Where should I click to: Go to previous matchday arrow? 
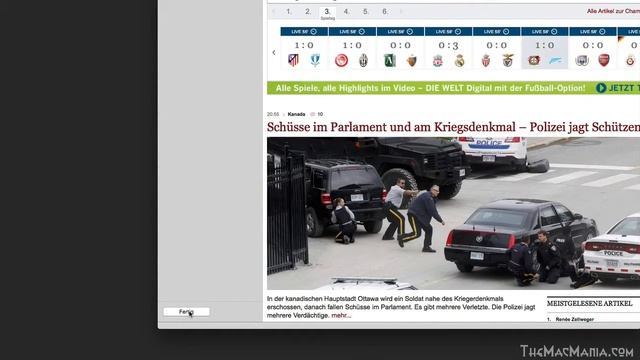pyautogui.click(x=274, y=11)
